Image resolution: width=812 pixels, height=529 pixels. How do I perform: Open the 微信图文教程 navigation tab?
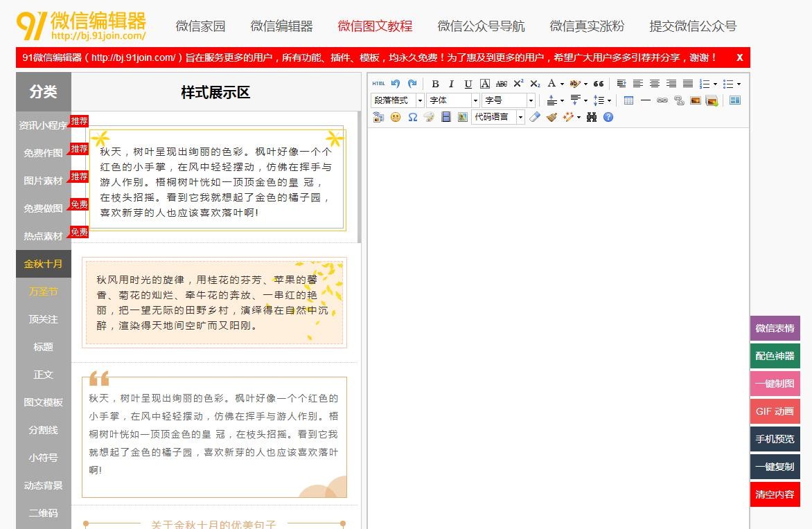click(375, 26)
